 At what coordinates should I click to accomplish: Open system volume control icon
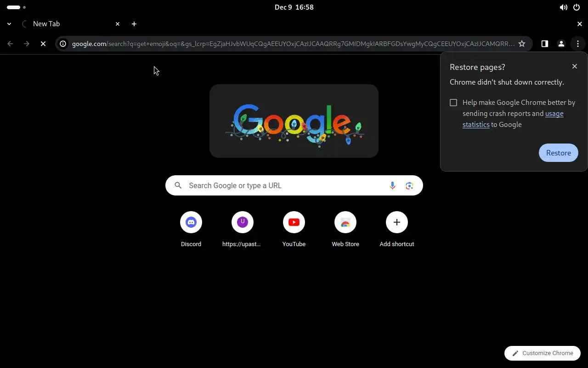[x=563, y=7]
